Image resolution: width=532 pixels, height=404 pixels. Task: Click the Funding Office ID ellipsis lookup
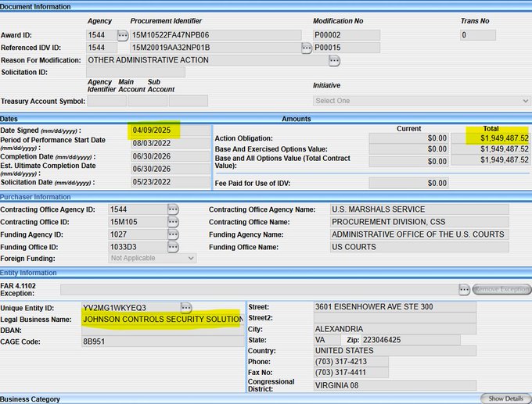pyautogui.click(x=173, y=247)
